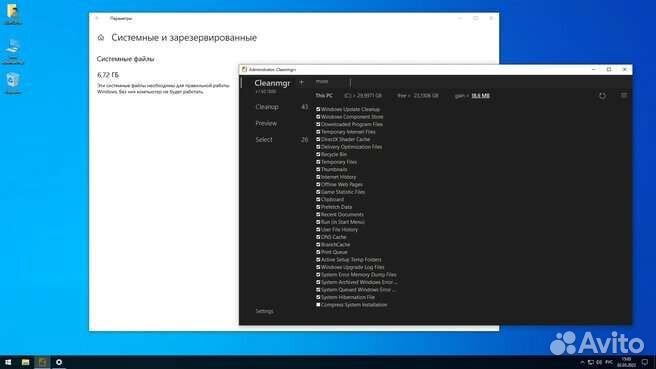
Task: Open Select in the Cleanmgr sidebar
Action: click(x=264, y=140)
